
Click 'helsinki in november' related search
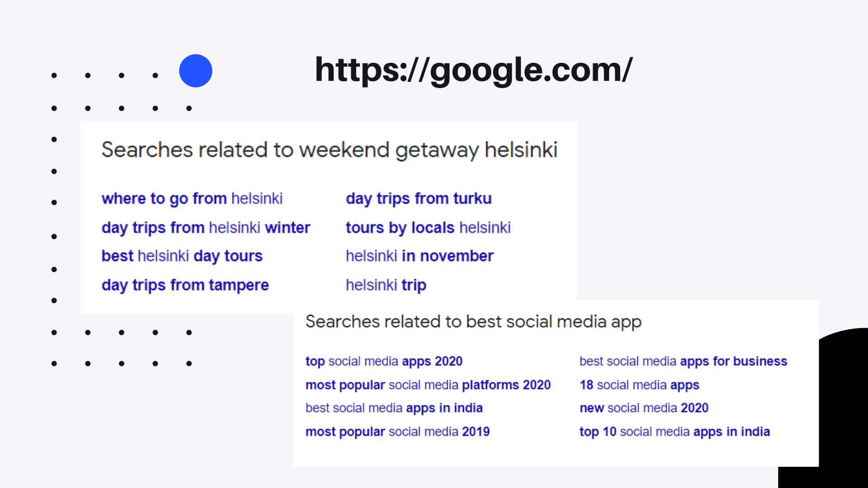click(x=419, y=256)
